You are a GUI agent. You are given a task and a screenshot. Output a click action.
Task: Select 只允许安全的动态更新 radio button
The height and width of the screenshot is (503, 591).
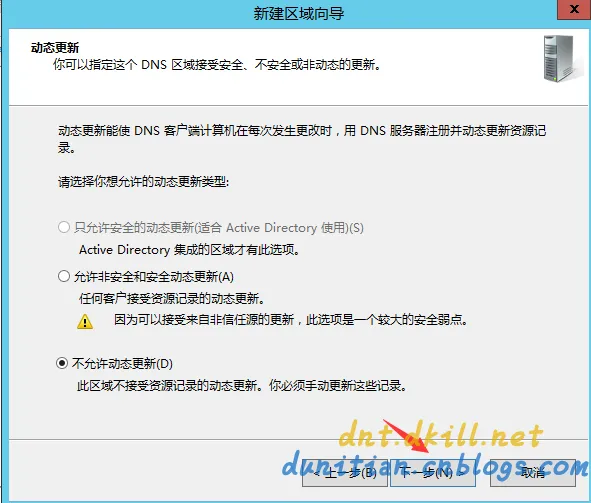click(64, 227)
